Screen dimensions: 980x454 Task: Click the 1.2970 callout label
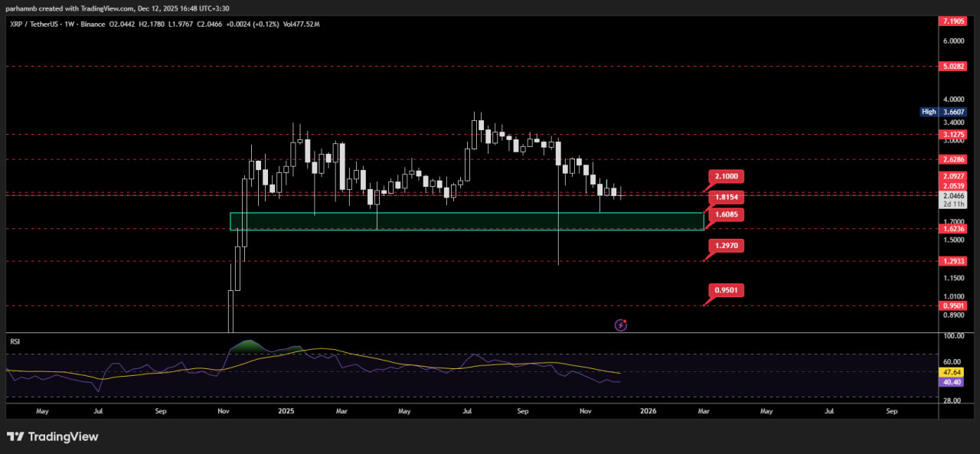[x=726, y=246]
